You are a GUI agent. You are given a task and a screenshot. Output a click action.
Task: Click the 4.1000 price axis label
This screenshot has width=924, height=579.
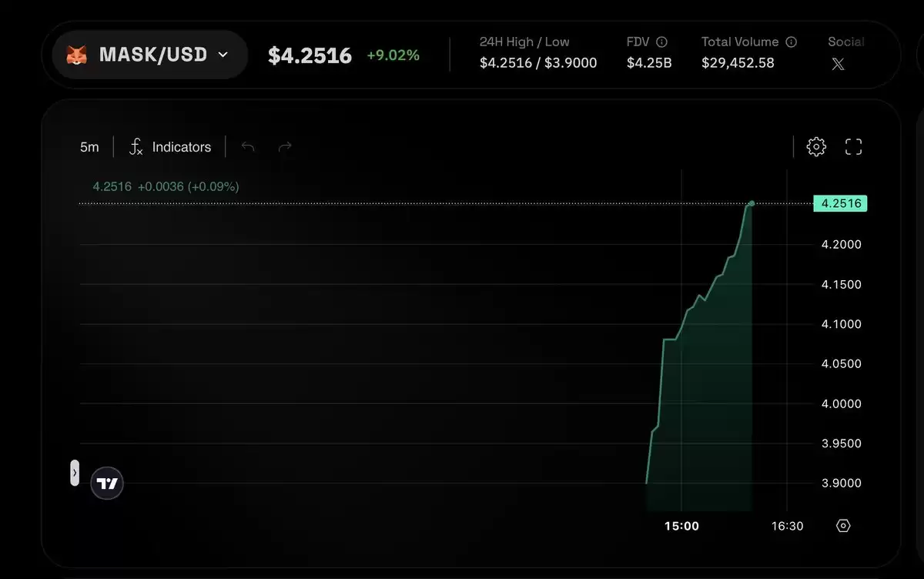point(841,324)
